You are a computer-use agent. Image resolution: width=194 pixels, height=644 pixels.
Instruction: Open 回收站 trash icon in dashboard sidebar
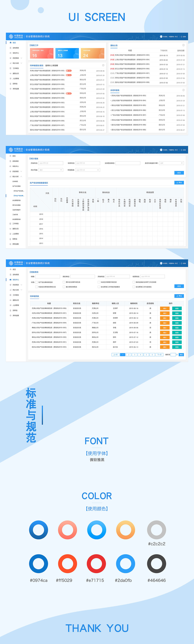10,84
